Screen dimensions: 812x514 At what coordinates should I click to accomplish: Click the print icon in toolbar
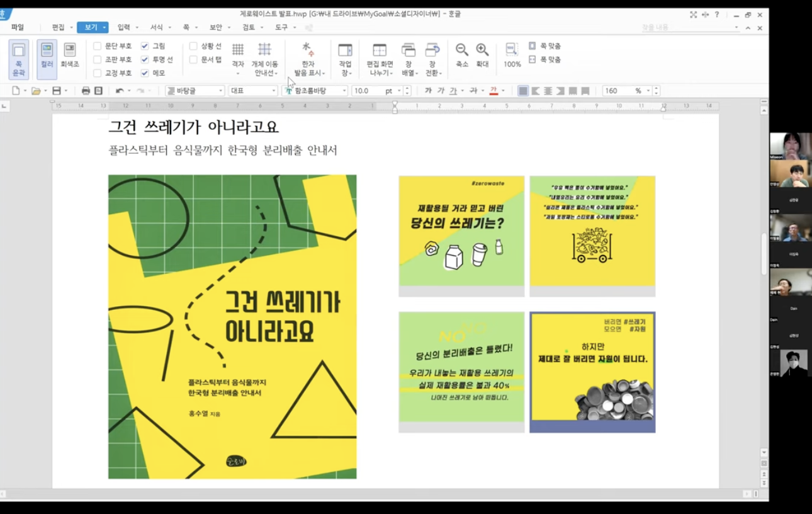[86, 91]
